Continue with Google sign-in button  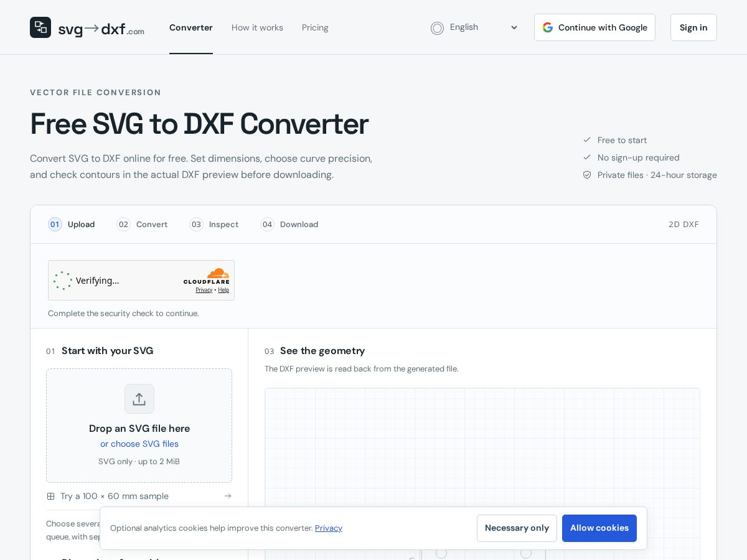click(x=594, y=27)
